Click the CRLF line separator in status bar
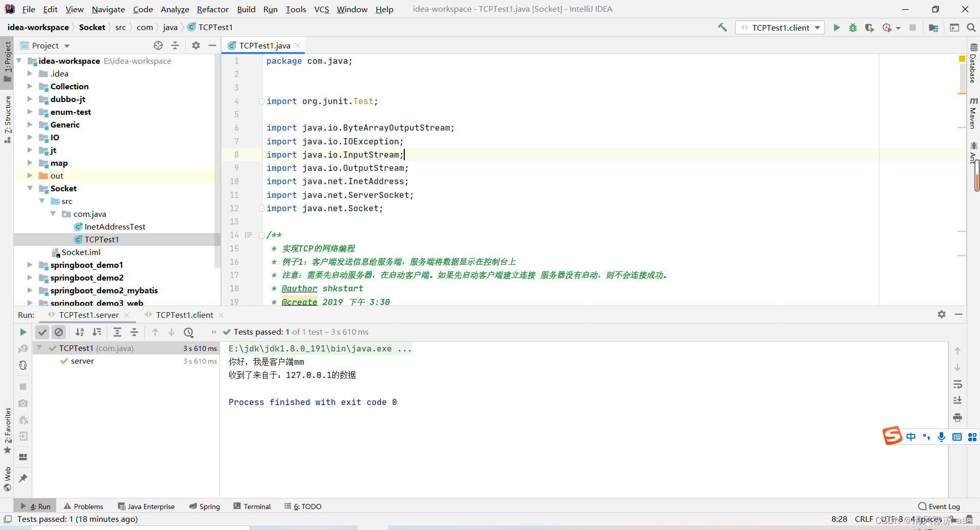This screenshot has width=980, height=530. click(864, 519)
